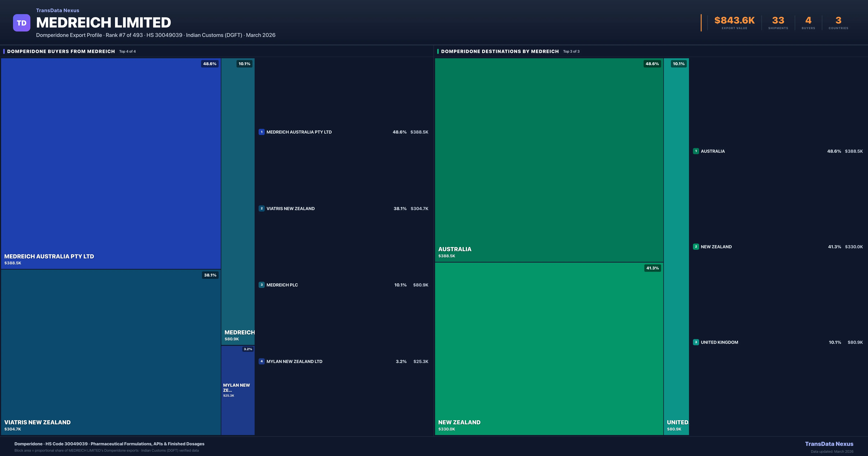Expand the truncated MYLAN NEW ZE... block label
Viewport: 868px width, 456px height.
point(236,388)
